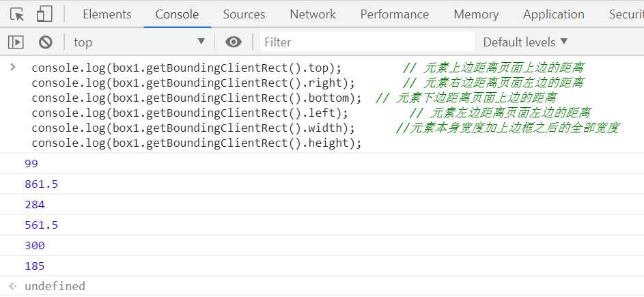The height and width of the screenshot is (297, 644).
Task: Expand the console input entry chevron
Action: [x=12, y=68]
